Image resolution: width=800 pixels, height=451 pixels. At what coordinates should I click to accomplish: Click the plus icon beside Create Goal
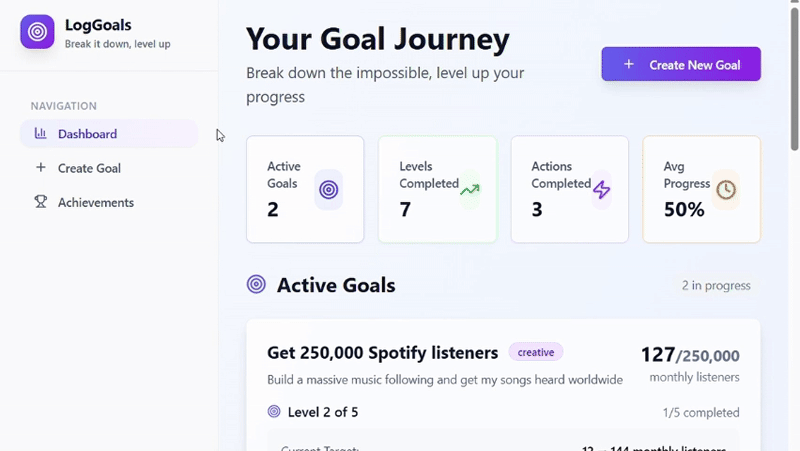(x=40, y=168)
